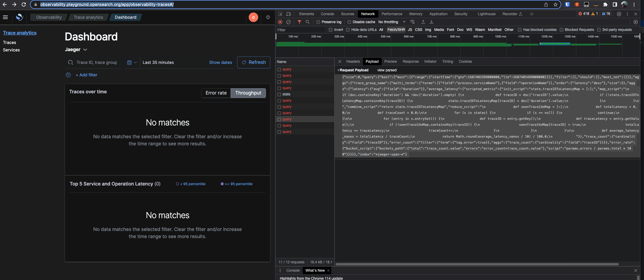Enable the Disable cache checkbox
The height and width of the screenshot is (280, 644).
349,22
